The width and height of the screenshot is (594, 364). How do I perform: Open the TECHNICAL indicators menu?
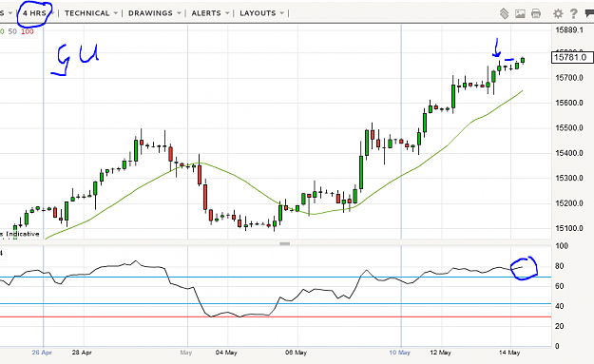pos(87,13)
